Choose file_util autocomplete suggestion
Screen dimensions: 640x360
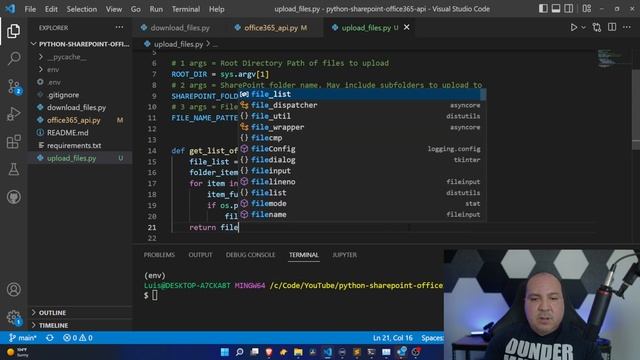362,116
